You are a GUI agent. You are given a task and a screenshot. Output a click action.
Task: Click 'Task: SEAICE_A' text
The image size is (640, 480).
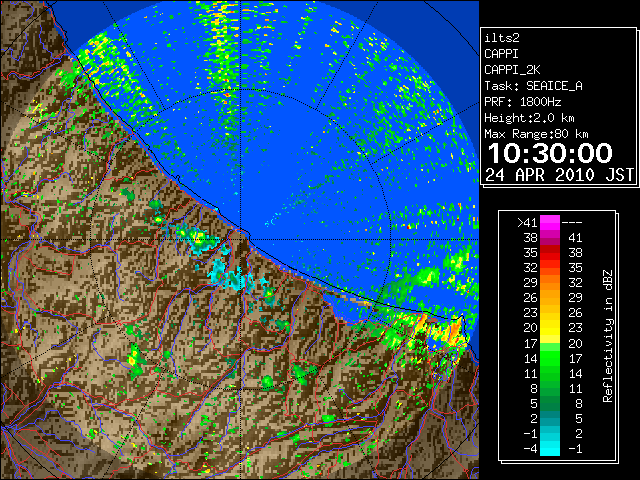(533, 86)
